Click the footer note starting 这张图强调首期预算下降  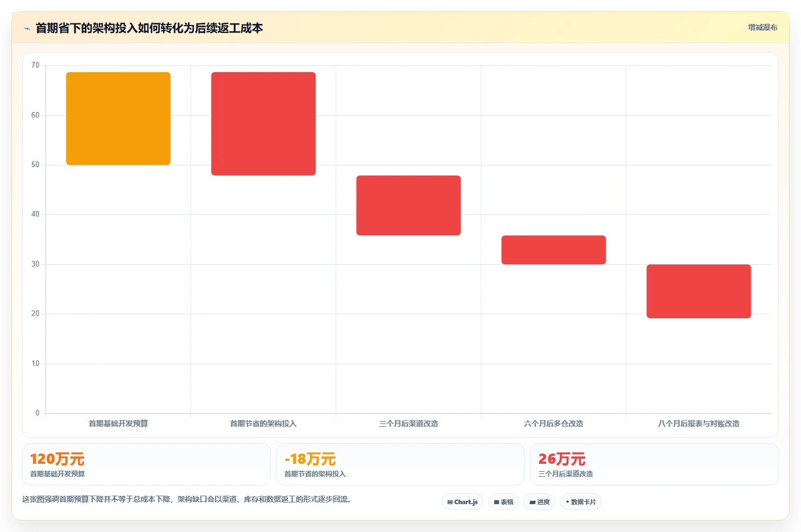[187, 499]
